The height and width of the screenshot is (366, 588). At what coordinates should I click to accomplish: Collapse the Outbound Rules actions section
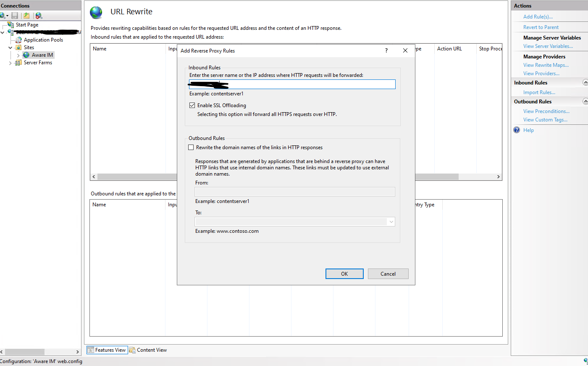(x=585, y=101)
